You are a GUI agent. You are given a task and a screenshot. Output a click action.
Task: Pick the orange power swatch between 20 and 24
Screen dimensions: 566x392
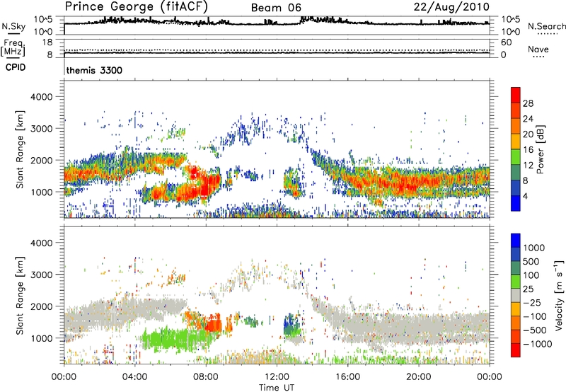click(516, 126)
